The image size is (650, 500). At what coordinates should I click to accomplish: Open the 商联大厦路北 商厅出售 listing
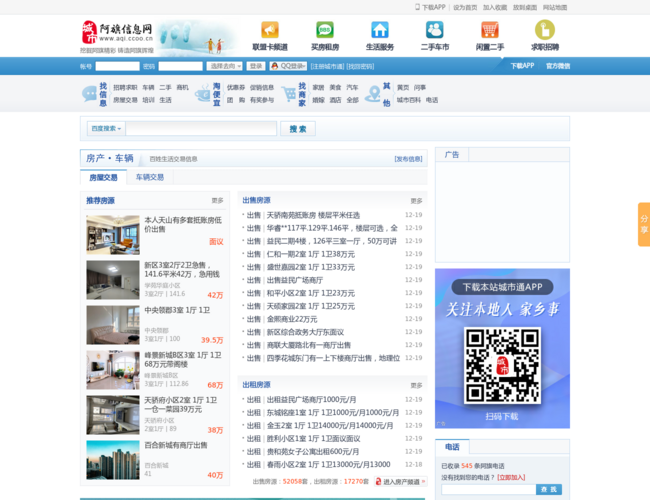coord(309,345)
